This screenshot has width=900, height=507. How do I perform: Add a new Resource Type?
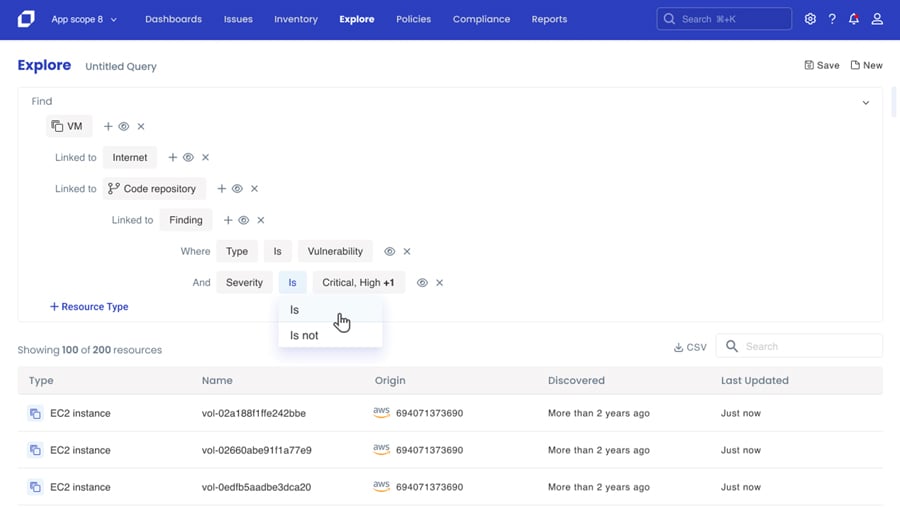tap(89, 307)
